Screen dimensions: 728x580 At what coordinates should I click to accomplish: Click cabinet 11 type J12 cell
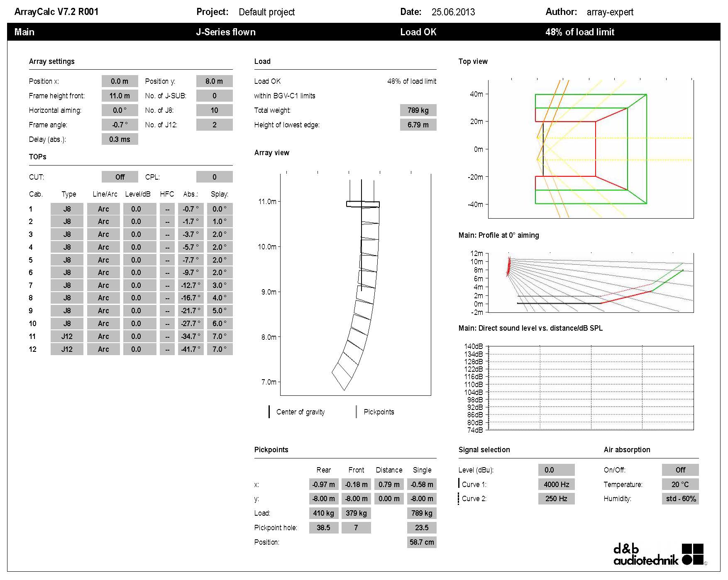pos(67,336)
